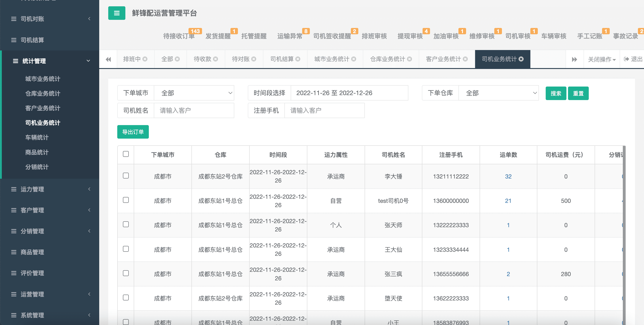
Task: Check the row for 小王
Action: coord(126,322)
